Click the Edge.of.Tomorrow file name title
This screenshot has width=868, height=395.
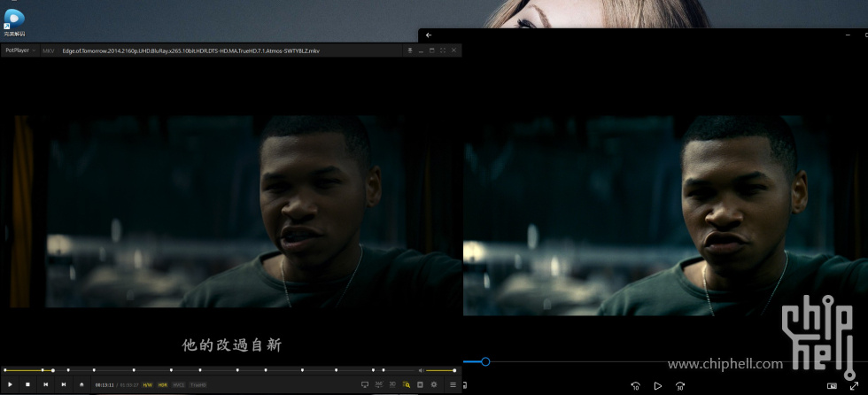[x=191, y=50]
